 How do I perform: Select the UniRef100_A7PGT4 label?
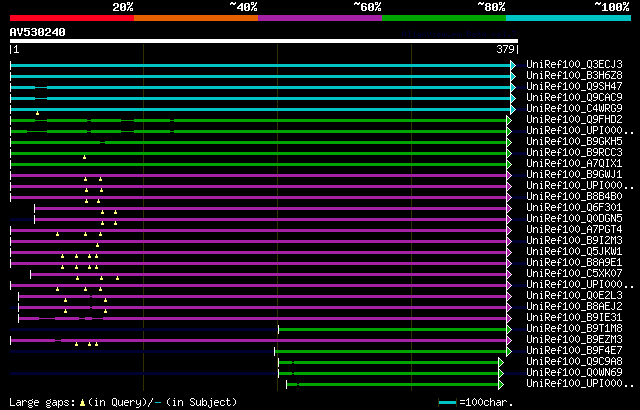click(x=574, y=230)
